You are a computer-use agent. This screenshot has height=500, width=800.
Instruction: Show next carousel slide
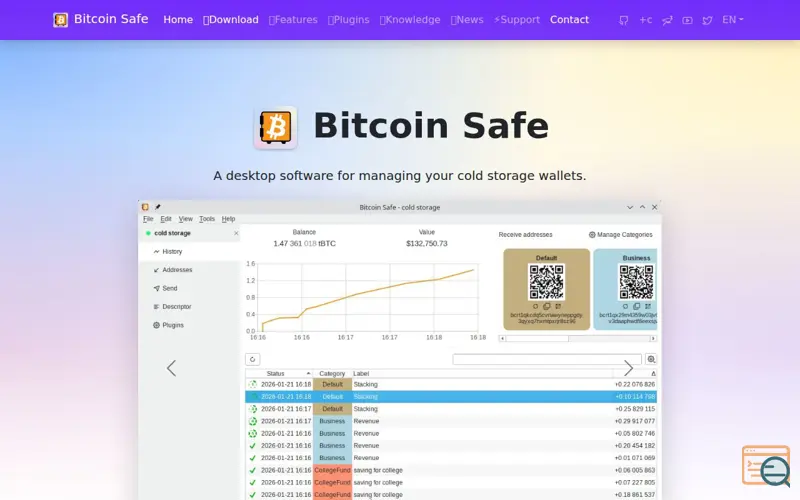pyautogui.click(x=629, y=368)
